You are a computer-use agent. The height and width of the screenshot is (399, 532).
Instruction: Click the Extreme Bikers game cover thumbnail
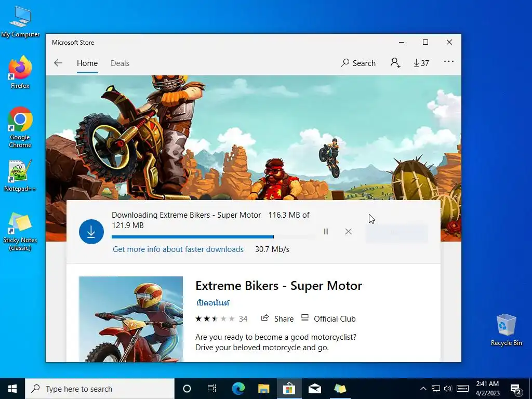[130, 319]
